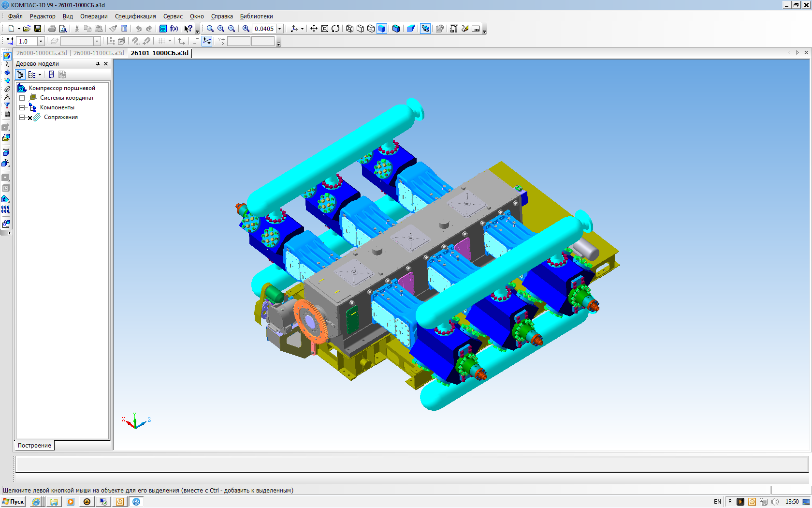Click the Print icon in toolbar

tap(52, 29)
